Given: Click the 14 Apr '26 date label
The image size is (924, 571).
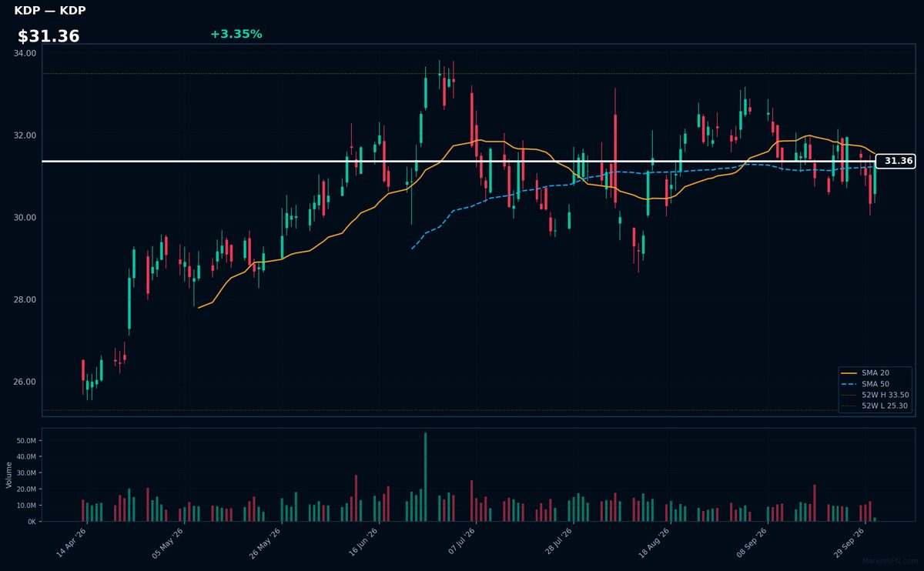Looking at the screenshot, I should point(72,543).
